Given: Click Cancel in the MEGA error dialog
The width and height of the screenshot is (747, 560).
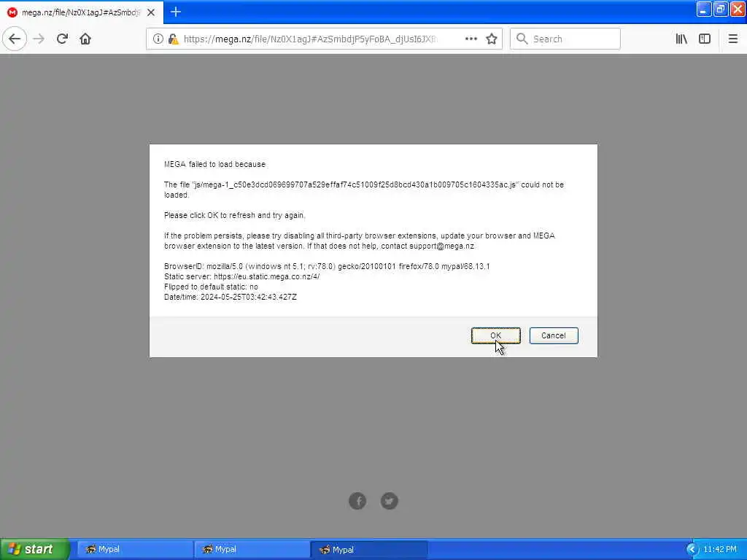Looking at the screenshot, I should (554, 335).
